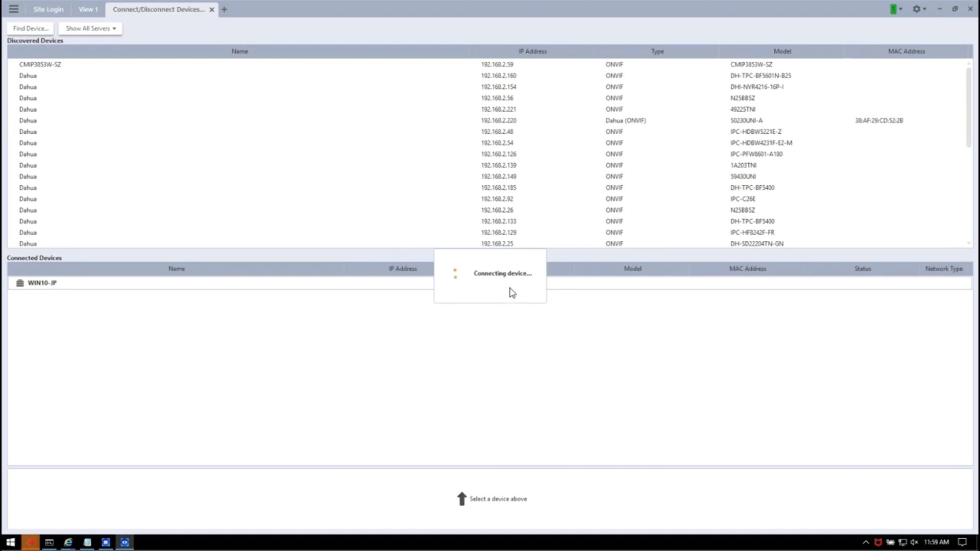Screen dimensions: 980x551
Task: Switch to the Site Login tab
Action: [x=48, y=9]
